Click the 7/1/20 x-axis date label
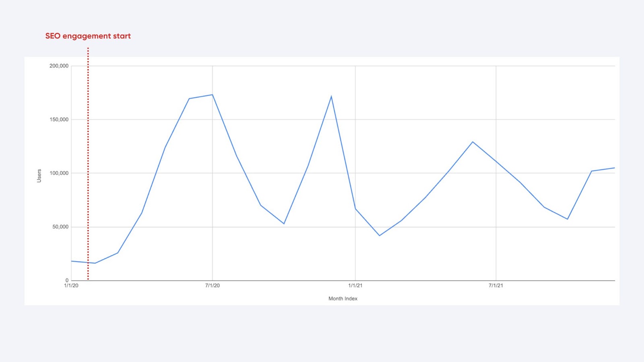This screenshot has height=362, width=644. [x=213, y=286]
